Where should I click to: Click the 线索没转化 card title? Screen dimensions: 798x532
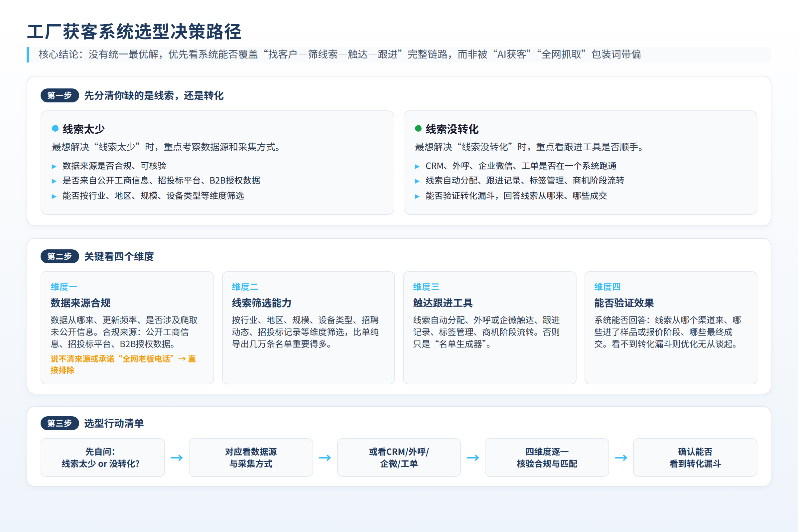[452, 129]
